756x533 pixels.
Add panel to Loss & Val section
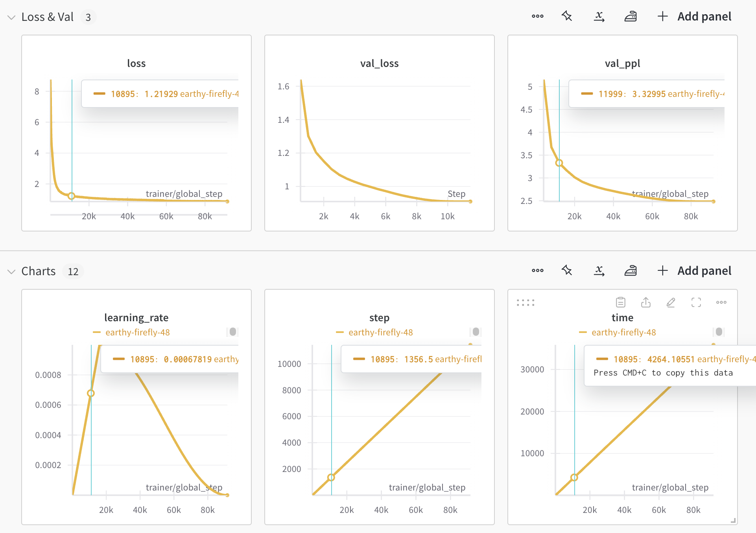click(x=694, y=17)
